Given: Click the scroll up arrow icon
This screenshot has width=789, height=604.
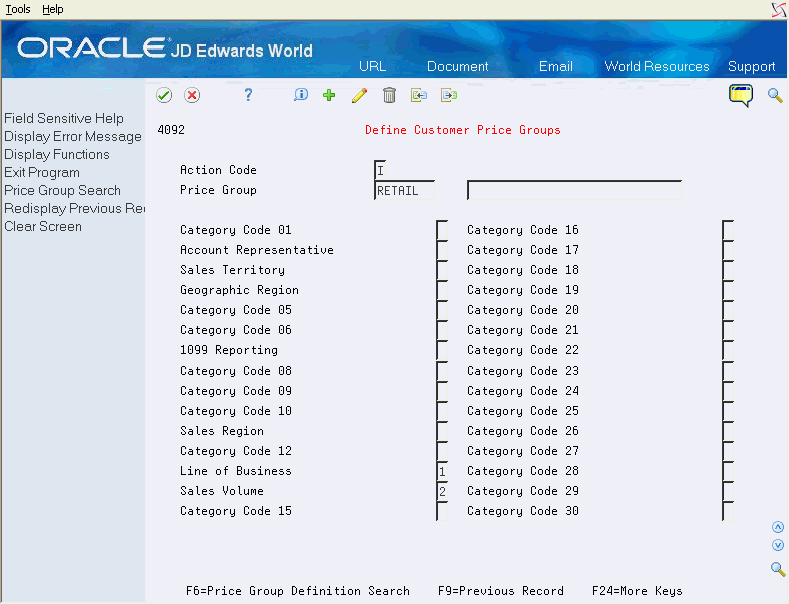Looking at the screenshot, I should pyautogui.click(x=778, y=527).
